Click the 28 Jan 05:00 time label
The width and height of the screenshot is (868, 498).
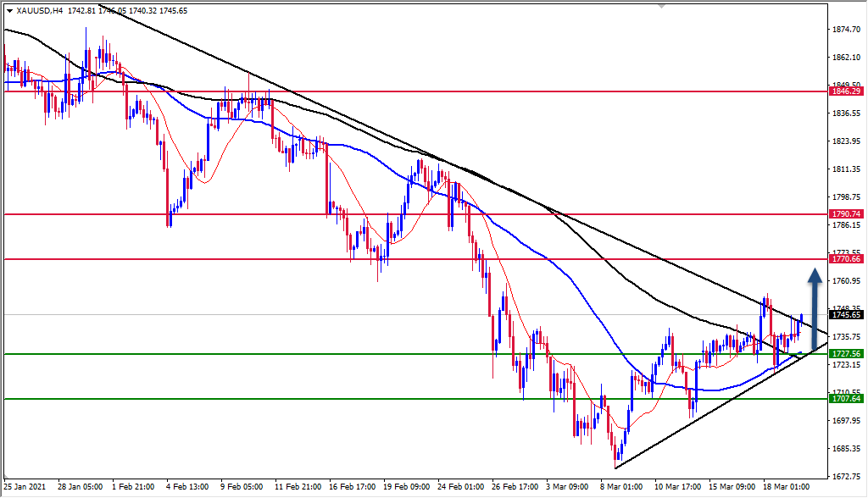point(81,487)
